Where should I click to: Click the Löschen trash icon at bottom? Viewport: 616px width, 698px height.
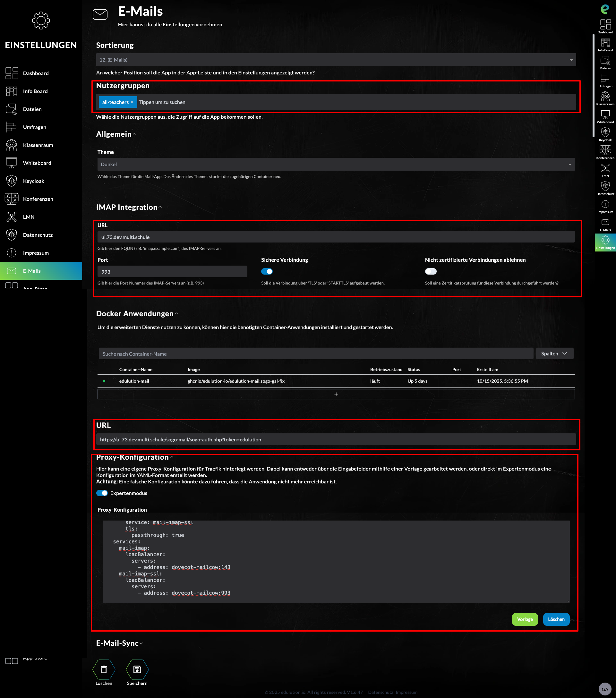coord(104,669)
